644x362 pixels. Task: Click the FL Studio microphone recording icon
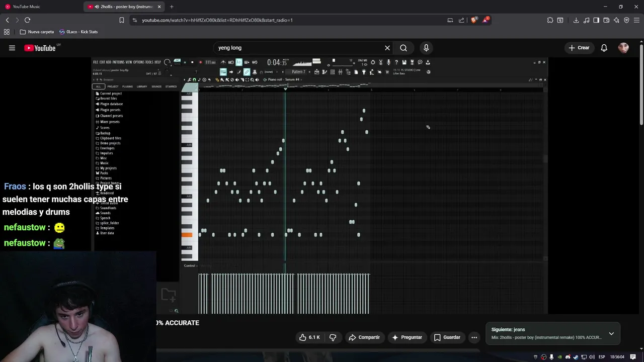tap(388, 62)
